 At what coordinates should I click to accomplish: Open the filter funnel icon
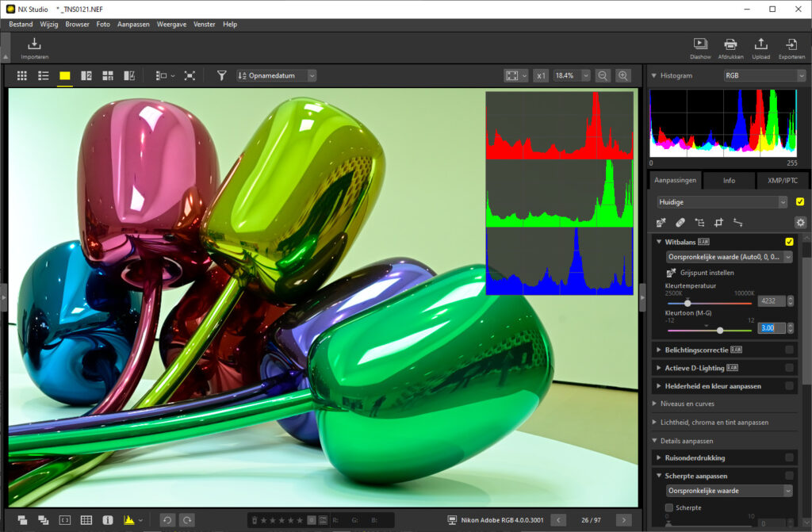click(x=222, y=75)
